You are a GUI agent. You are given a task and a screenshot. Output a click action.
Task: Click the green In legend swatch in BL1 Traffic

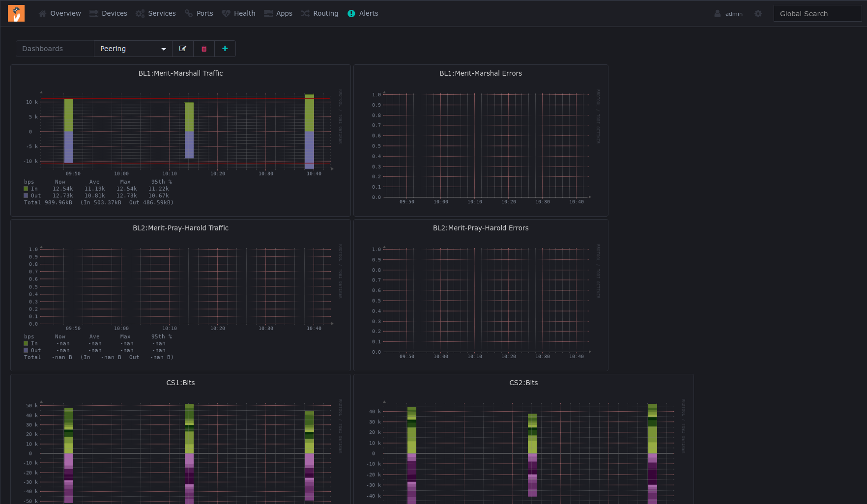click(x=26, y=189)
